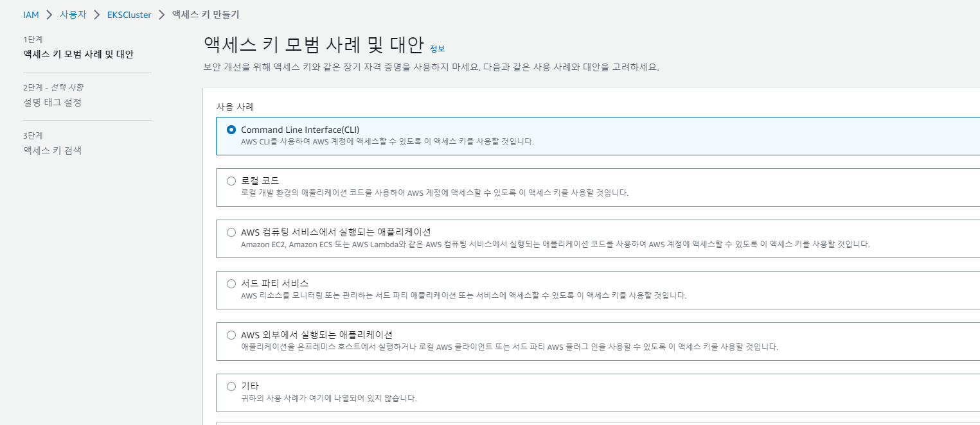Choose the 기타 radio button

[231, 386]
